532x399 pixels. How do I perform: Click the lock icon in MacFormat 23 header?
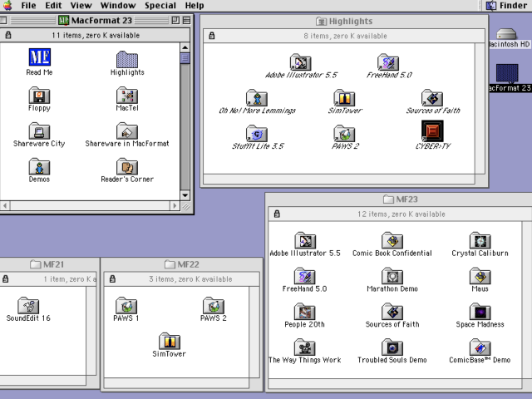tap(8, 35)
